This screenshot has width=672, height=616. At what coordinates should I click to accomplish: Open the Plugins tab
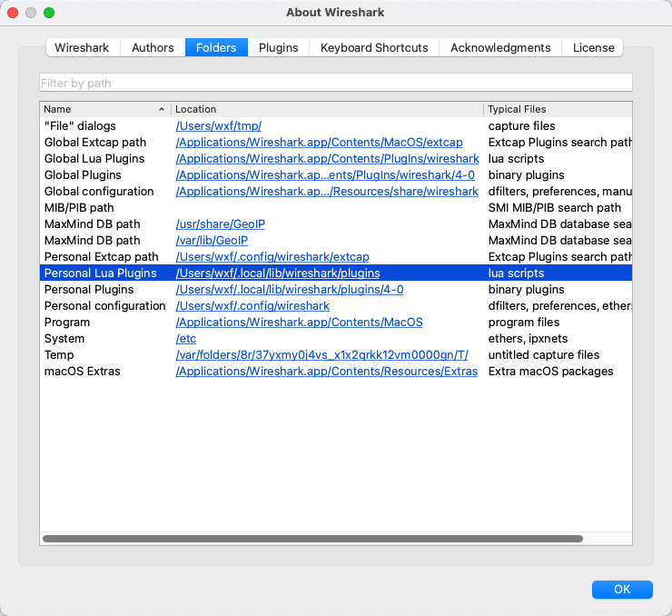pyautogui.click(x=278, y=47)
